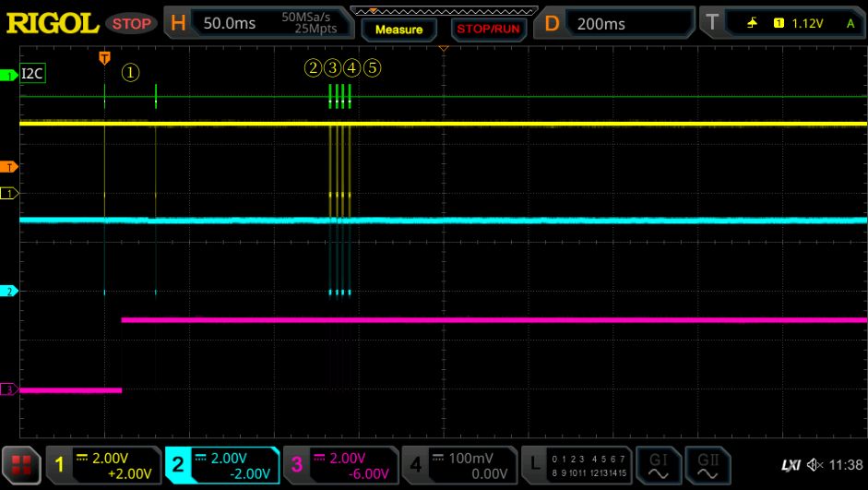Click the muted speaker sound icon
Viewport: 868px width, 490px height.
[815, 465]
